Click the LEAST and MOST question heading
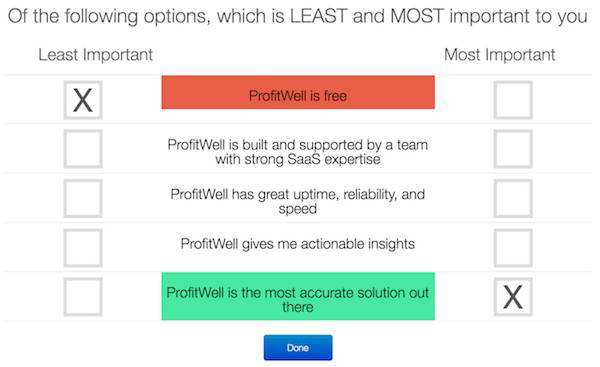 click(298, 16)
